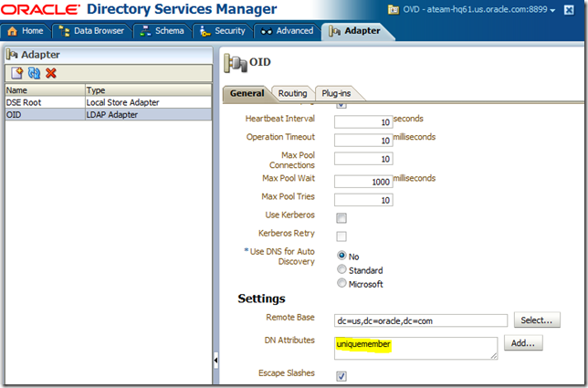This screenshot has height=388, width=588.
Task: Select the Microsoft DNS discovery radio button
Action: tap(341, 283)
